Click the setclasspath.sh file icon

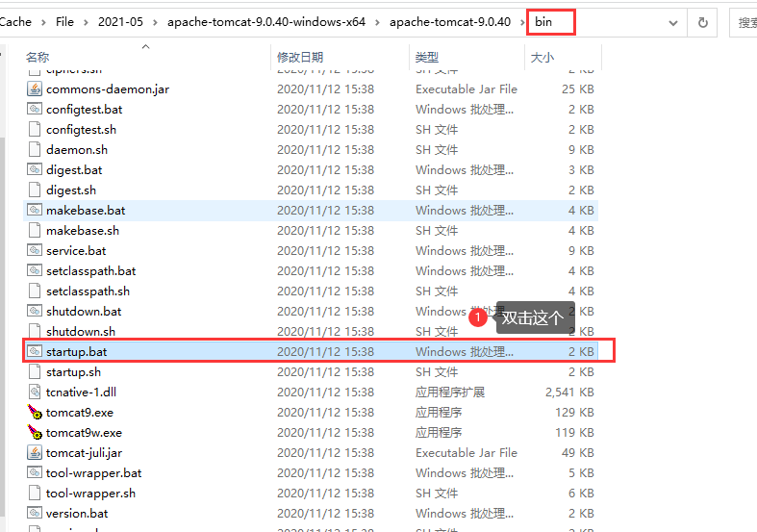pyautogui.click(x=35, y=291)
